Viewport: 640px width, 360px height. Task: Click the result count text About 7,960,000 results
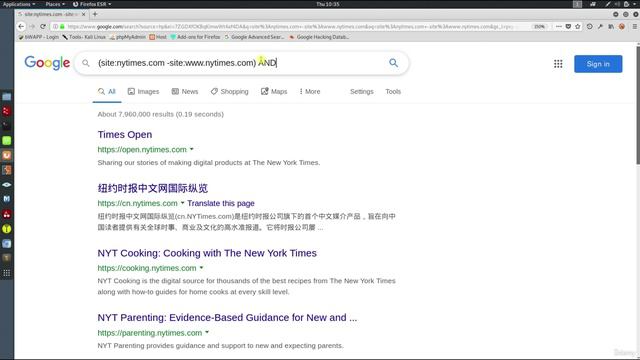pos(160,114)
